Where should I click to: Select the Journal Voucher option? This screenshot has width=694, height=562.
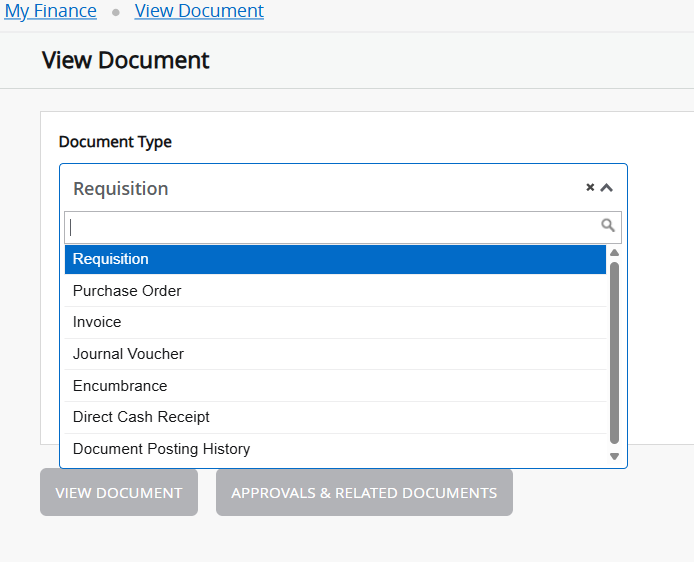point(335,354)
